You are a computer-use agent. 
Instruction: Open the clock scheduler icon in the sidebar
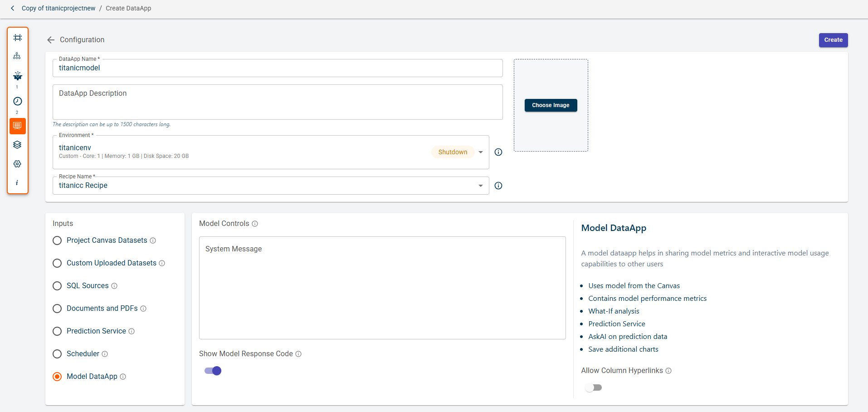(x=18, y=101)
